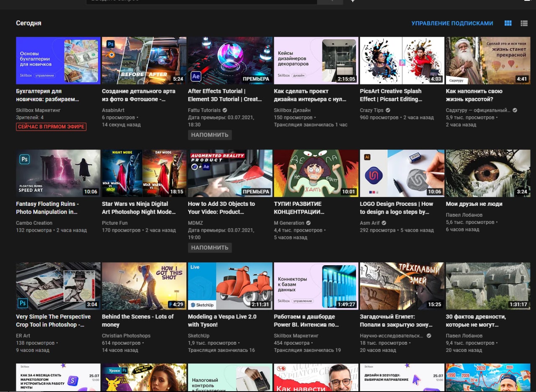The height and width of the screenshot is (392, 536).
Task: Open the SketchUp Vespa scooter thumbnail
Action: pyautogui.click(x=230, y=286)
